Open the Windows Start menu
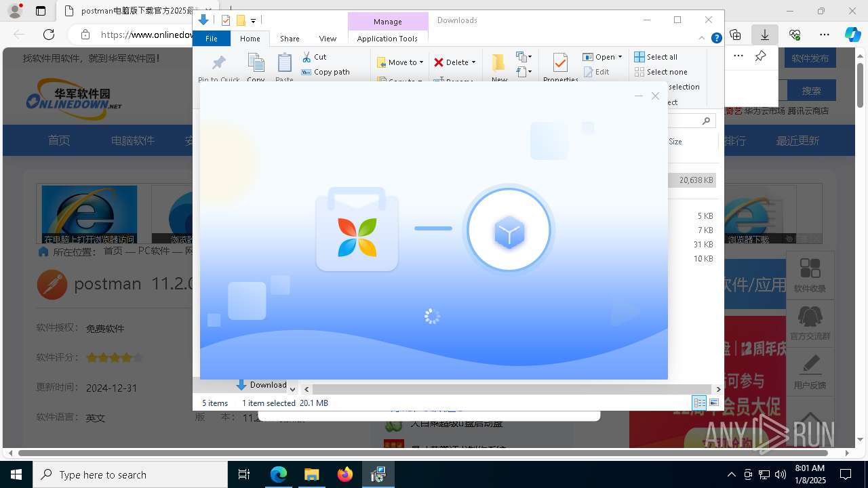Image resolution: width=868 pixels, height=488 pixels. click(x=16, y=474)
